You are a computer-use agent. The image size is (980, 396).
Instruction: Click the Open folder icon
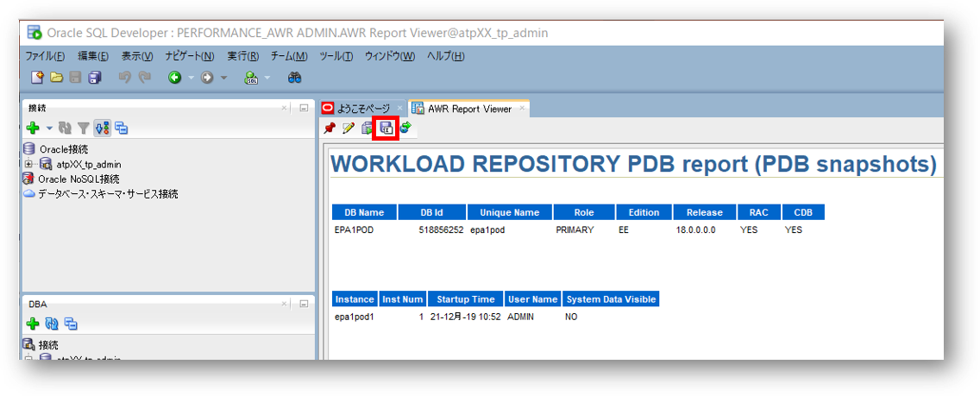coord(56,78)
